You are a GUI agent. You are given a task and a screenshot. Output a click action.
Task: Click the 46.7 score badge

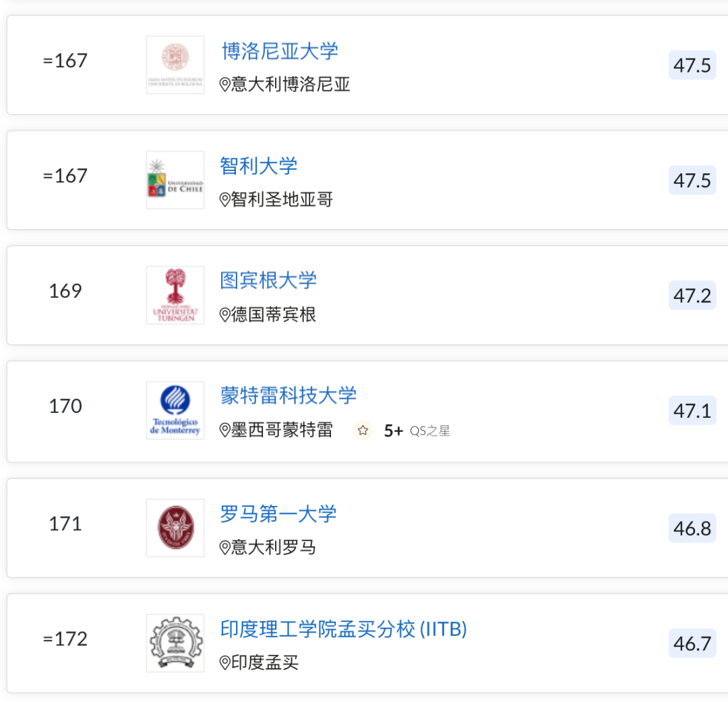[692, 643]
